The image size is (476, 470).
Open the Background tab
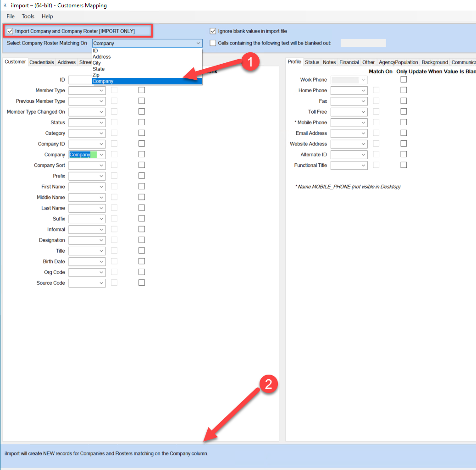[x=434, y=62]
